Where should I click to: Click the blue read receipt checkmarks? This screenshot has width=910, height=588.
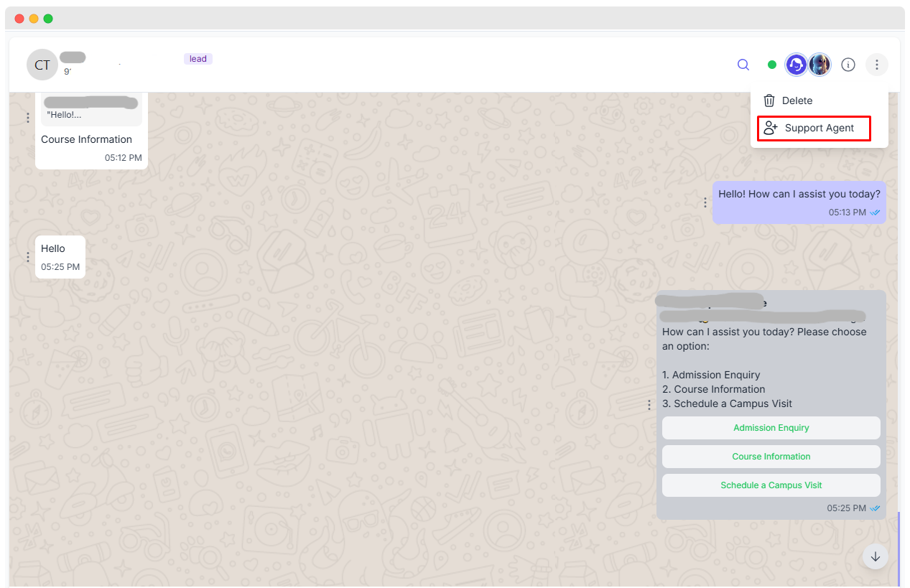coord(875,213)
